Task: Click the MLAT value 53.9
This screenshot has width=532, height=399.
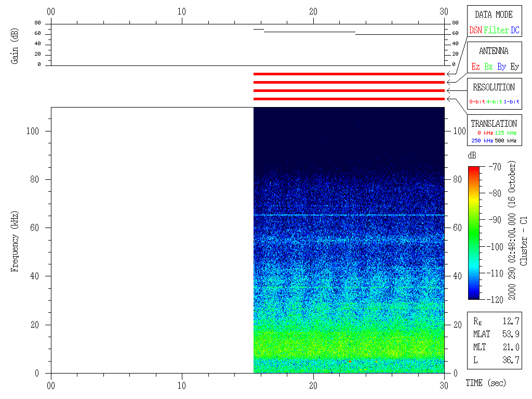Action: click(510, 334)
